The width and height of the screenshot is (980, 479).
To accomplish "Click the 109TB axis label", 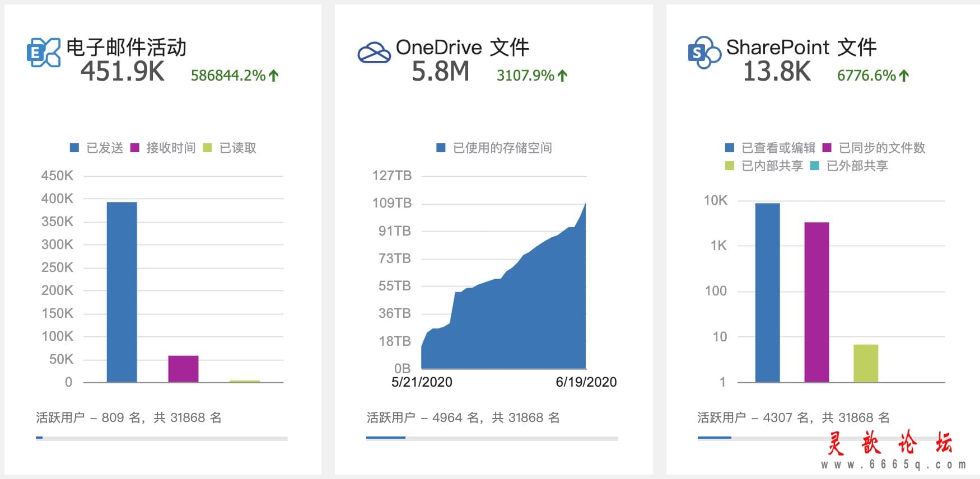I will 392,203.
